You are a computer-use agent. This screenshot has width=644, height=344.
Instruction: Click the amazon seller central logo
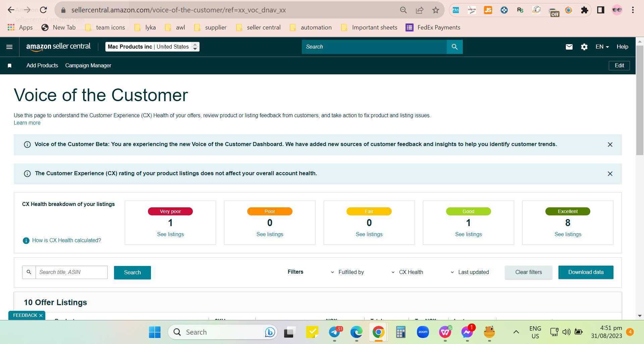pos(58,47)
